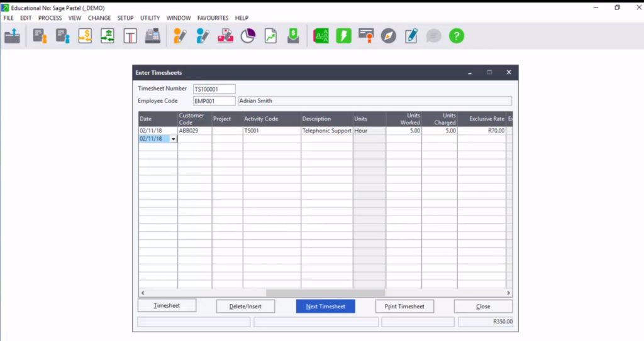
Task: Click the notepad with pencil icon
Action: pos(411,36)
